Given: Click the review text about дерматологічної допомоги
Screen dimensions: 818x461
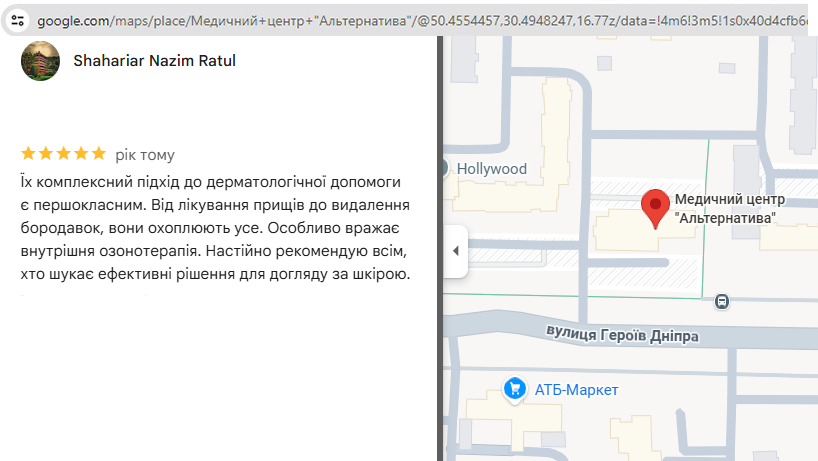Looking at the screenshot, I should coord(215,228).
